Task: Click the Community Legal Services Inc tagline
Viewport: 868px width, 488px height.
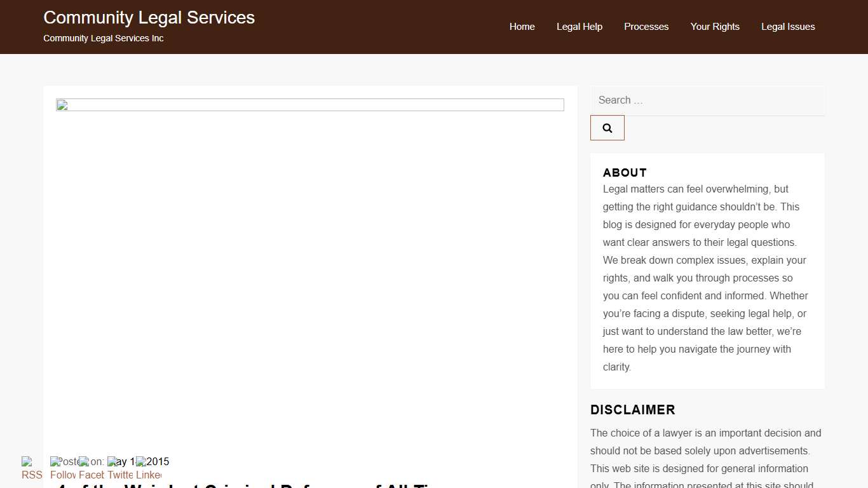Action: [104, 38]
